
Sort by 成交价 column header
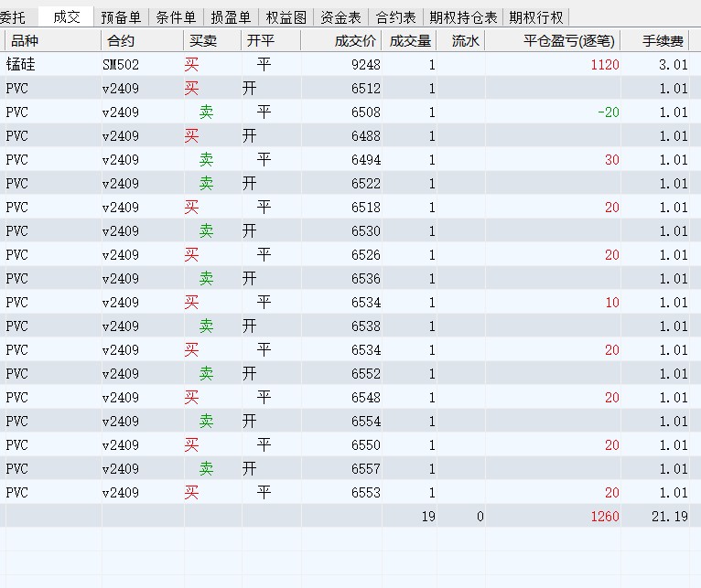click(x=341, y=40)
